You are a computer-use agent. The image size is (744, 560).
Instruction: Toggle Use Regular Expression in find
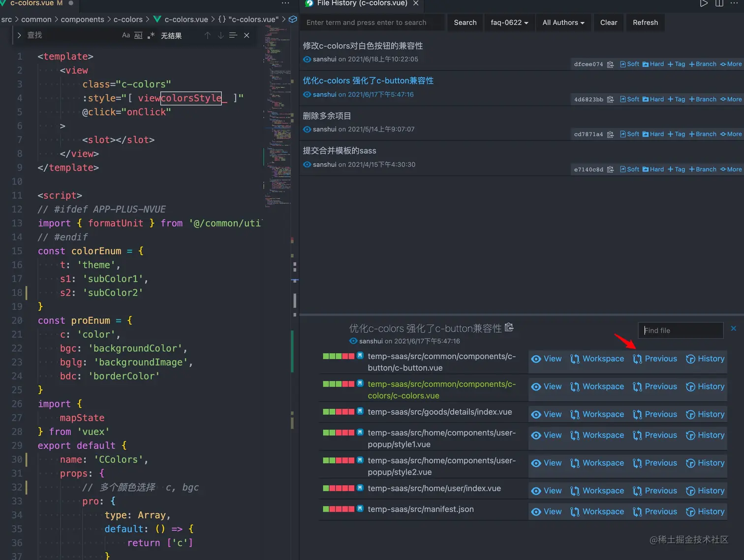(151, 35)
